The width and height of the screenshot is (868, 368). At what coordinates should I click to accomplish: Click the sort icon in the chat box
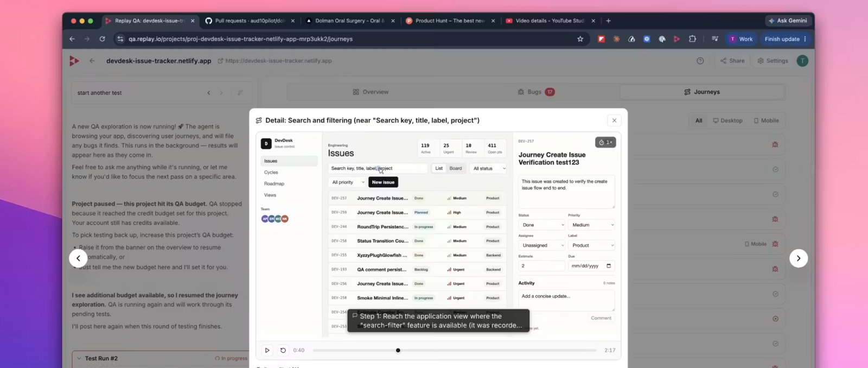pyautogui.click(x=240, y=93)
